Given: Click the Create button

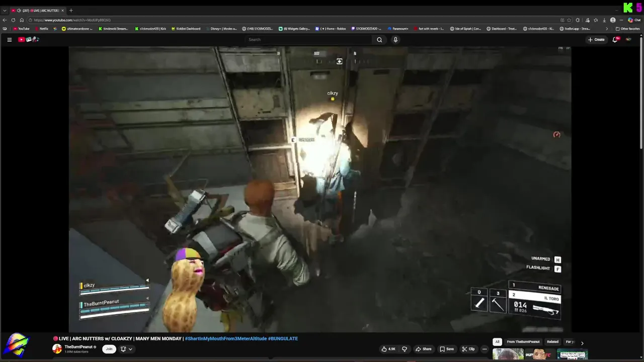Looking at the screenshot, I should (596, 40).
